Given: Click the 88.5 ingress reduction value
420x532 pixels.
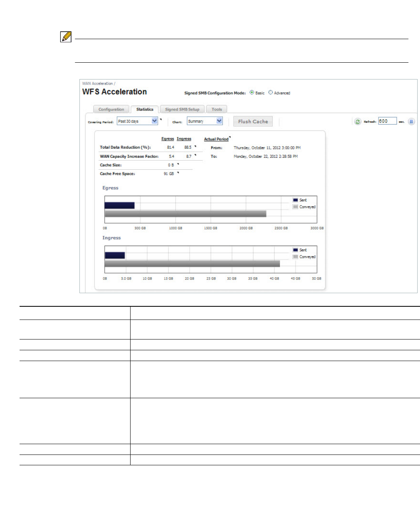Looking at the screenshot, I should pos(188,147).
